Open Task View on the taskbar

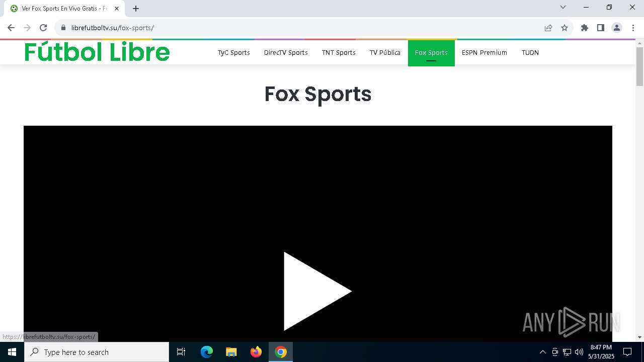pos(181,352)
